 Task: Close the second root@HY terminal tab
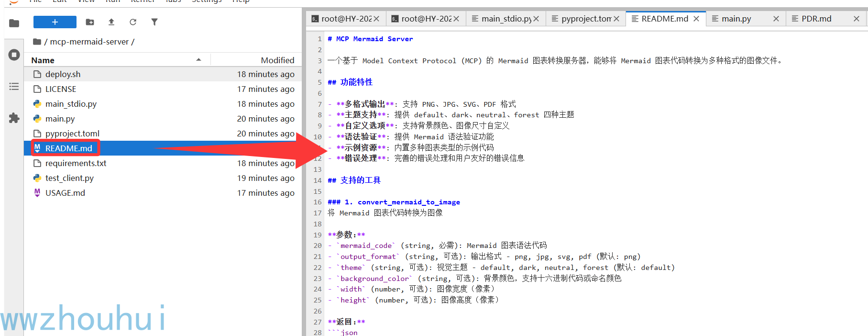457,19
